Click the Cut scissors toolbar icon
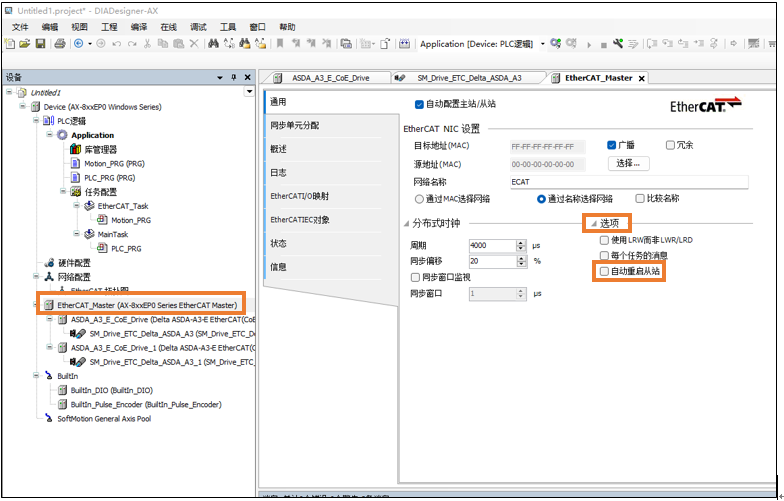784x501 pixels. pos(148,44)
